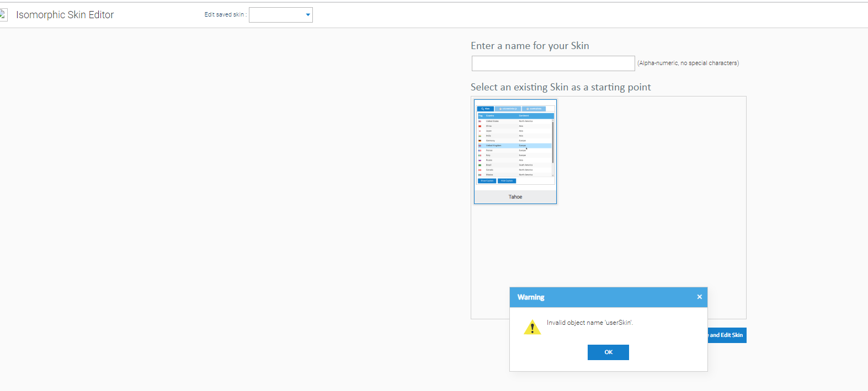
Task: Close the Warning dialog with the X
Action: pos(699,297)
